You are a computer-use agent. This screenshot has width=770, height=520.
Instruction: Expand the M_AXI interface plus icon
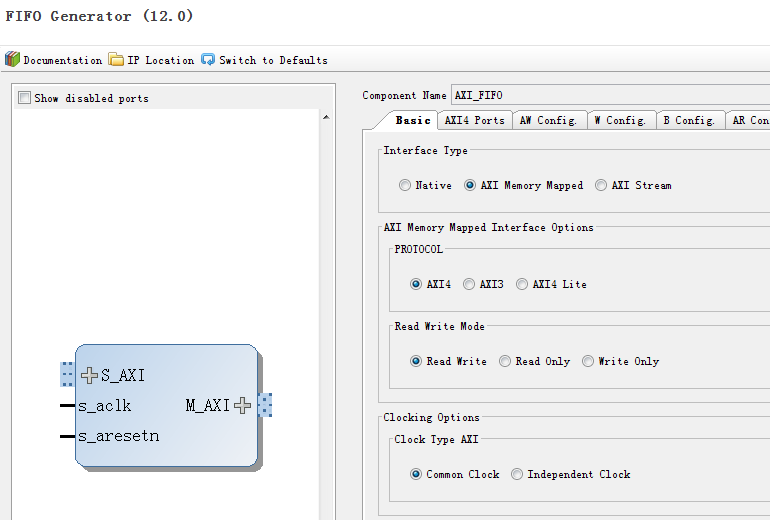(243, 405)
